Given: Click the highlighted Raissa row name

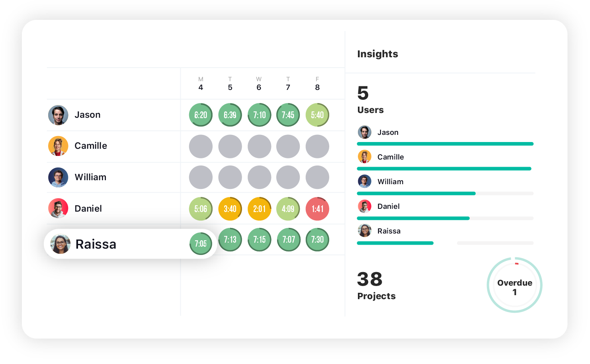Looking at the screenshot, I should click(x=96, y=244).
